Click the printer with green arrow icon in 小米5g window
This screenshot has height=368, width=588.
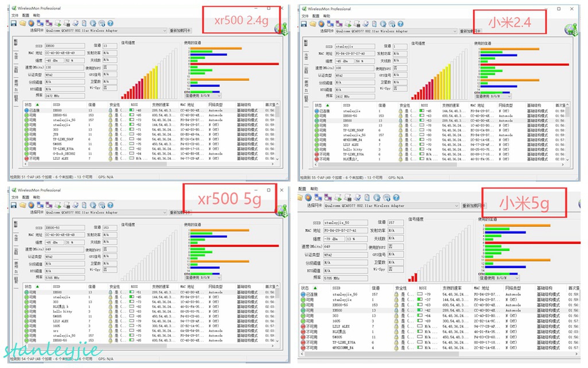pyautogui.click(x=338, y=198)
